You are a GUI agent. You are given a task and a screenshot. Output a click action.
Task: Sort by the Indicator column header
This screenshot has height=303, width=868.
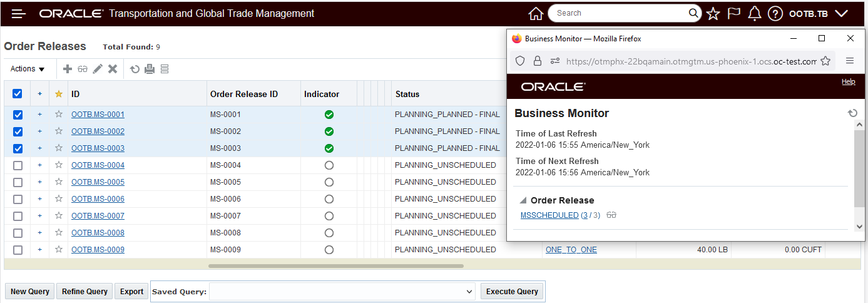[322, 94]
